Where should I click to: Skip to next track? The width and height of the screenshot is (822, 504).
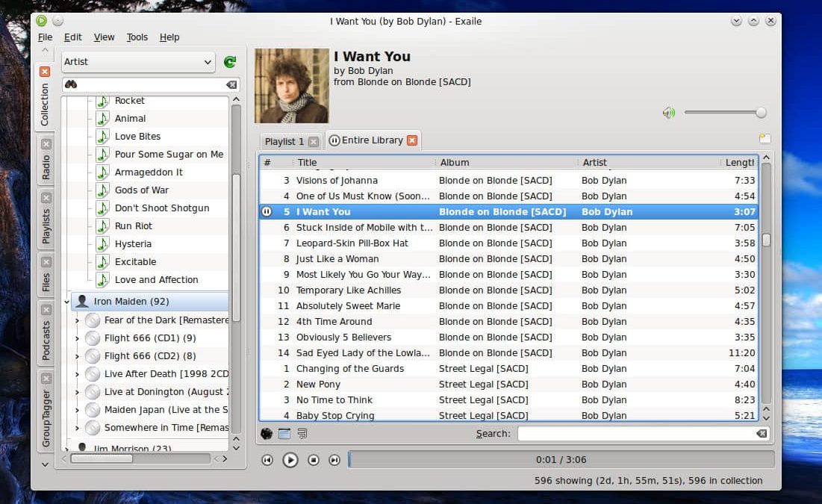(334, 460)
